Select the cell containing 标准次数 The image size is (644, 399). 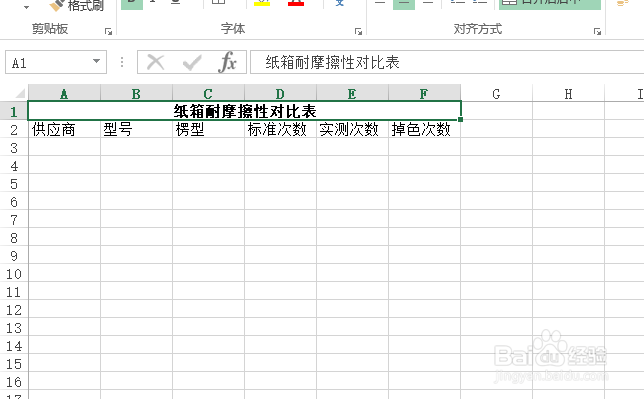[x=280, y=129]
